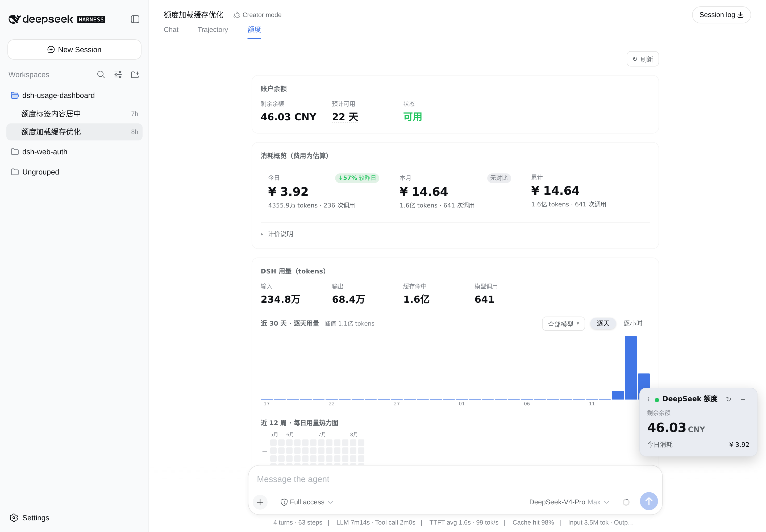Click 缓存命中 value 1.6亿
The image size is (766, 532).
416,299
